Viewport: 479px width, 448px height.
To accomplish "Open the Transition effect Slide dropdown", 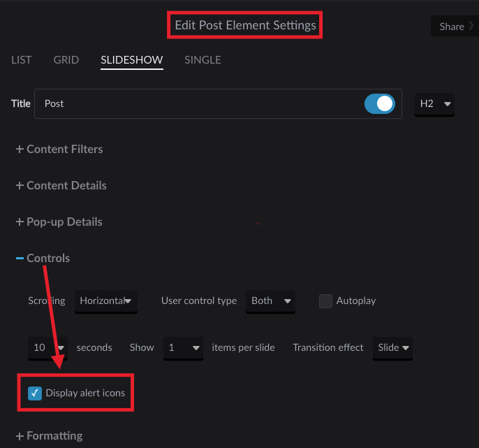I will 392,348.
